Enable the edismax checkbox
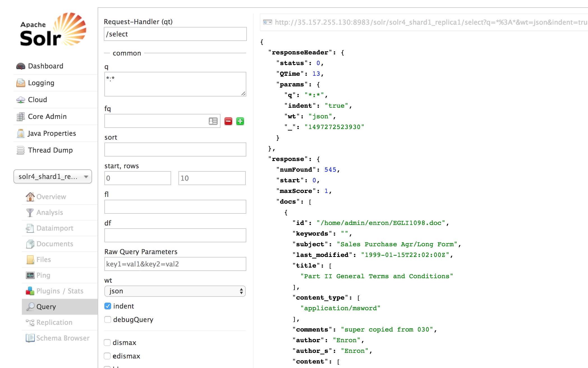The width and height of the screenshot is (588, 368). [107, 356]
